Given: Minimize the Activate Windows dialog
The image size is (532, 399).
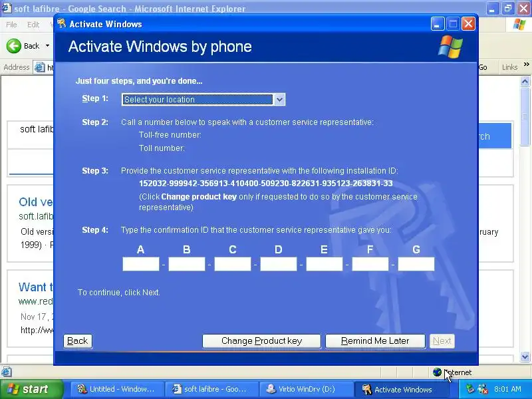Looking at the screenshot, I should point(438,24).
